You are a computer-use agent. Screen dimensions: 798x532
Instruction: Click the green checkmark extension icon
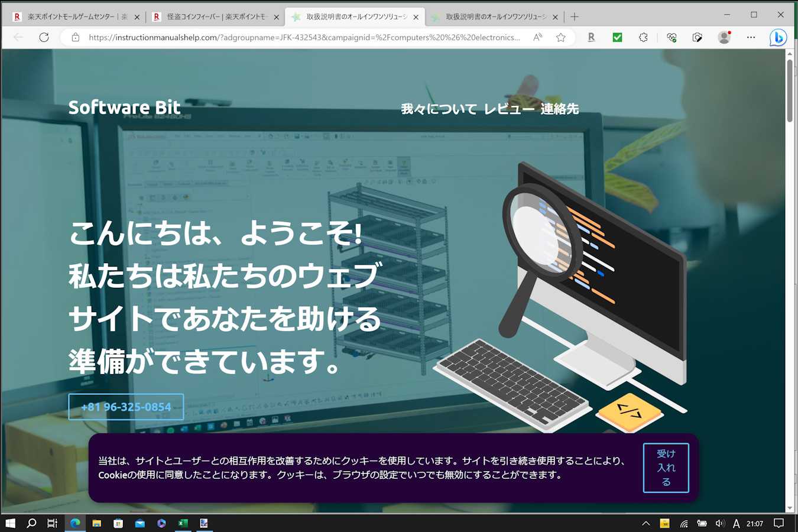pos(617,37)
